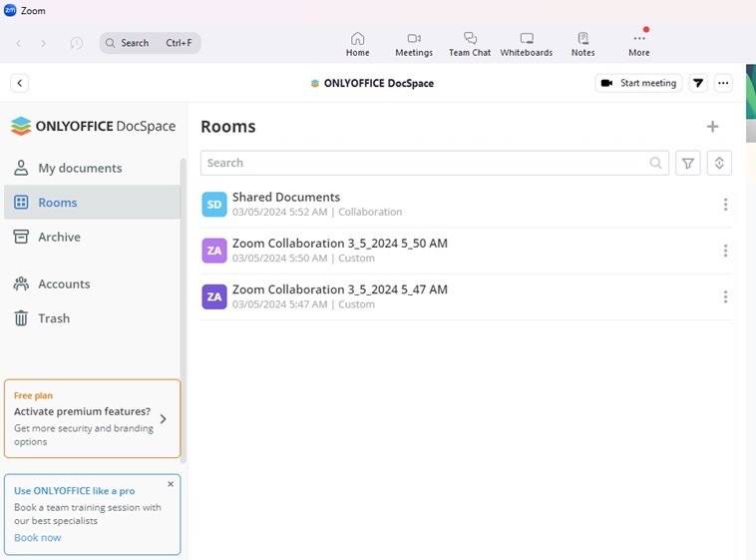The image size is (756, 560).
Task: Open the Shared Documents room
Action: [x=466, y=205]
